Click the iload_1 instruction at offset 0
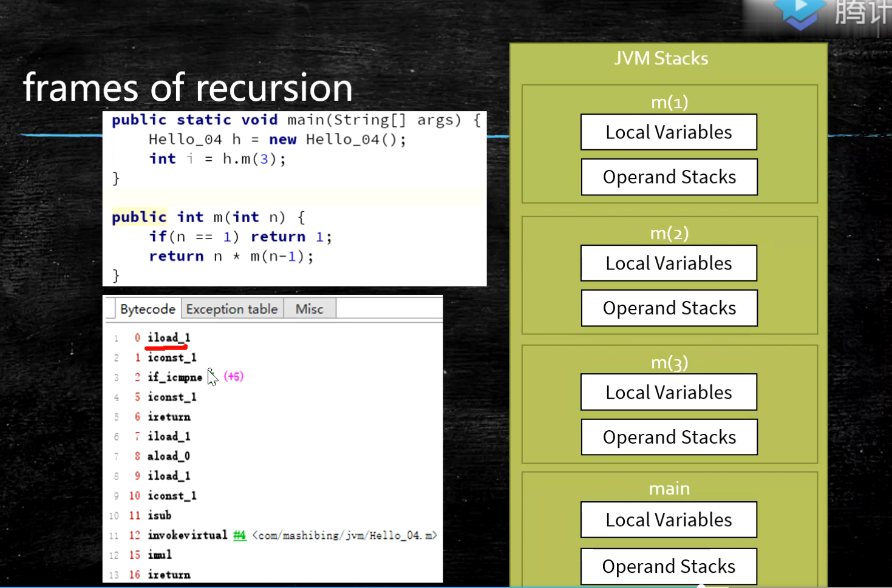 (169, 337)
